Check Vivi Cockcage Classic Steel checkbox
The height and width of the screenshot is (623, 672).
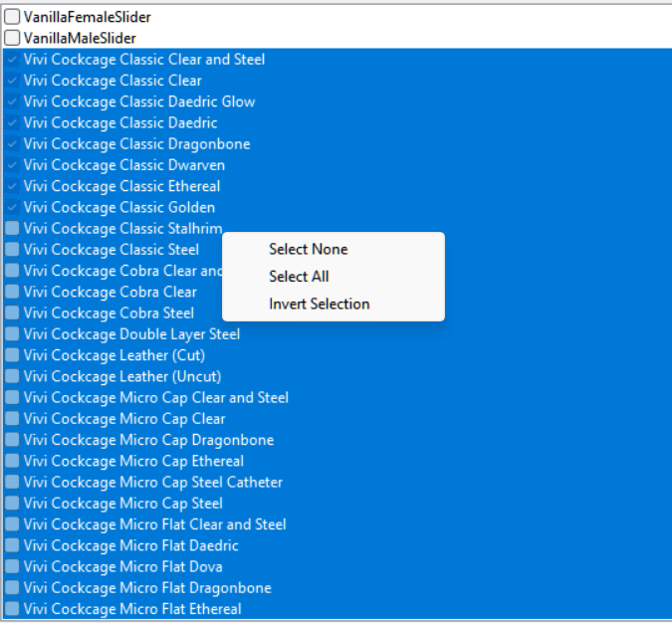point(12,250)
